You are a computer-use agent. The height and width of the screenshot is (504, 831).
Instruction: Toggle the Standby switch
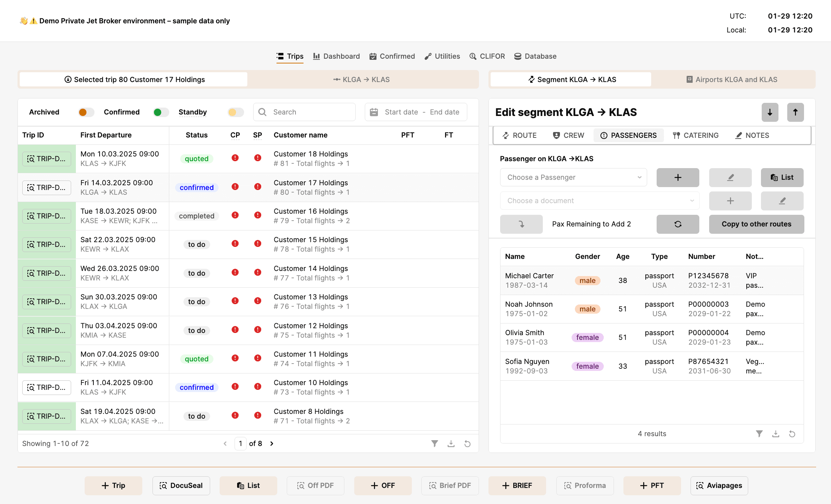pos(235,112)
